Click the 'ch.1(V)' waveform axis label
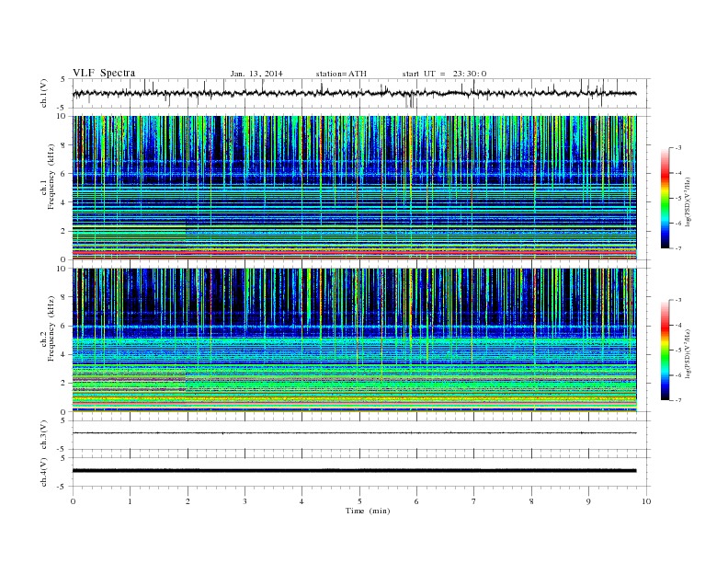The width and height of the screenshot is (728, 563). pyautogui.click(x=44, y=93)
